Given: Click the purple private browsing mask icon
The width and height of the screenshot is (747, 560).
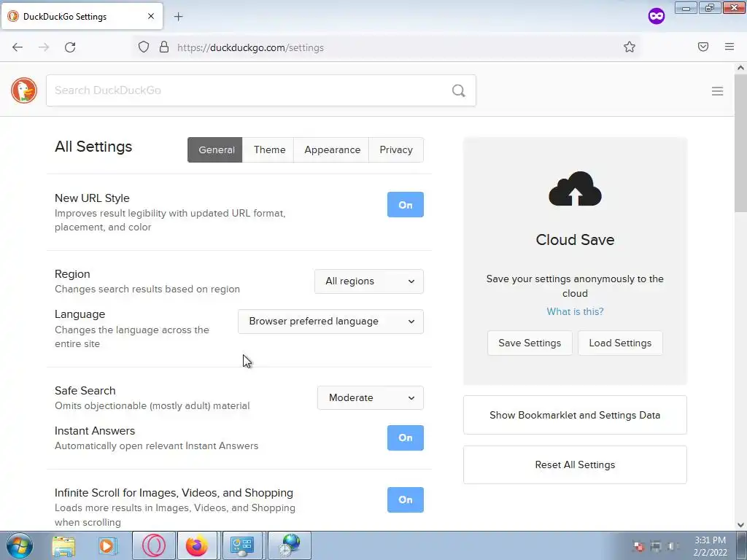Looking at the screenshot, I should (657, 17).
